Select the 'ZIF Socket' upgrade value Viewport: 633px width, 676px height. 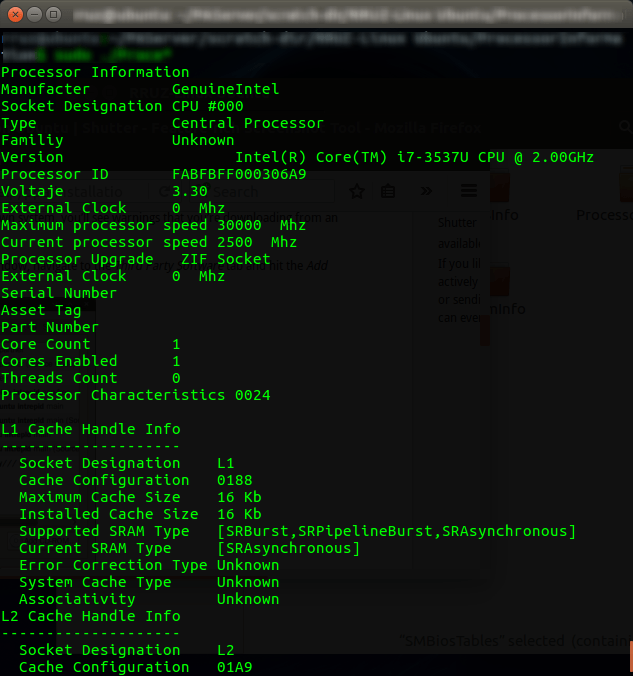pos(226,259)
